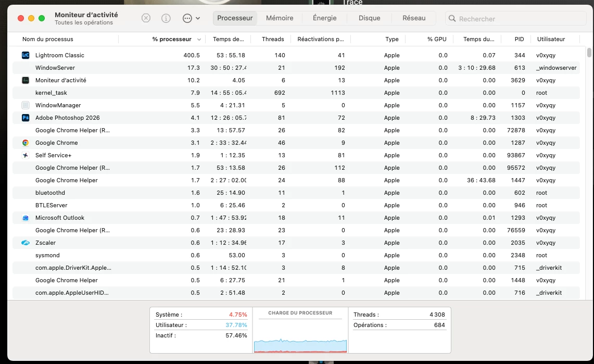Screen dimensions: 594x364
Task: Click the Moniteur d'activité window title
Action: [86, 15]
